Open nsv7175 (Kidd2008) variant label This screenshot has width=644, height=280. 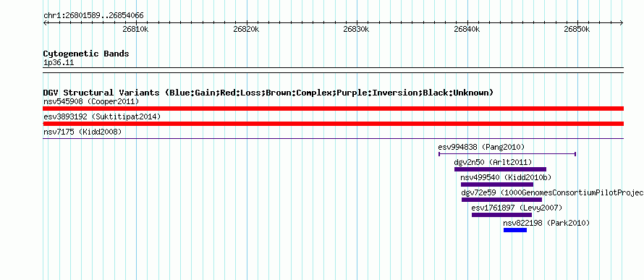click(x=82, y=132)
